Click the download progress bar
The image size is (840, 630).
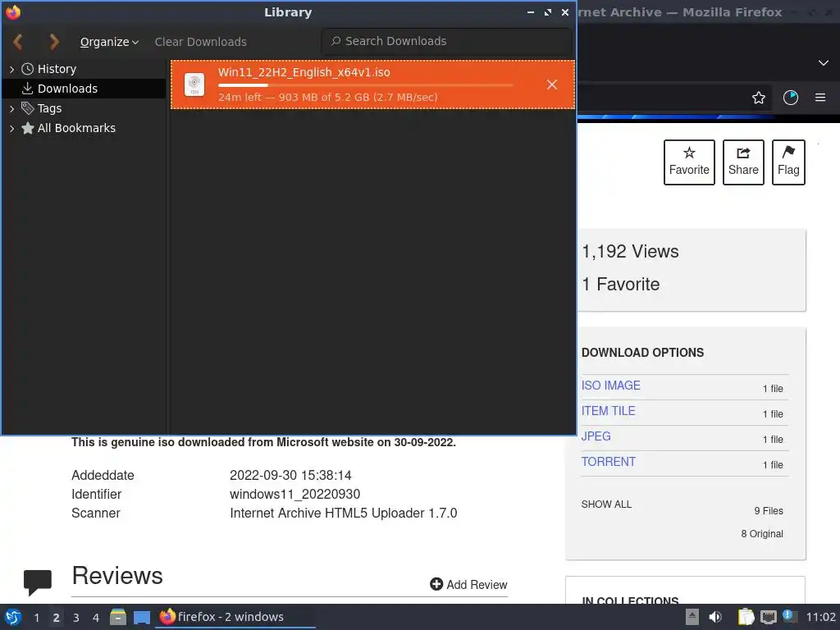(x=365, y=85)
